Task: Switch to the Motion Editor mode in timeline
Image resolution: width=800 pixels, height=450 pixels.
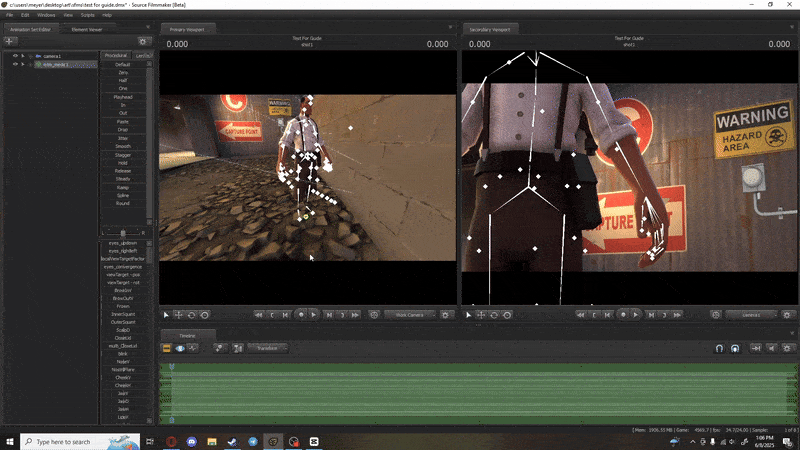Action: point(181,348)
